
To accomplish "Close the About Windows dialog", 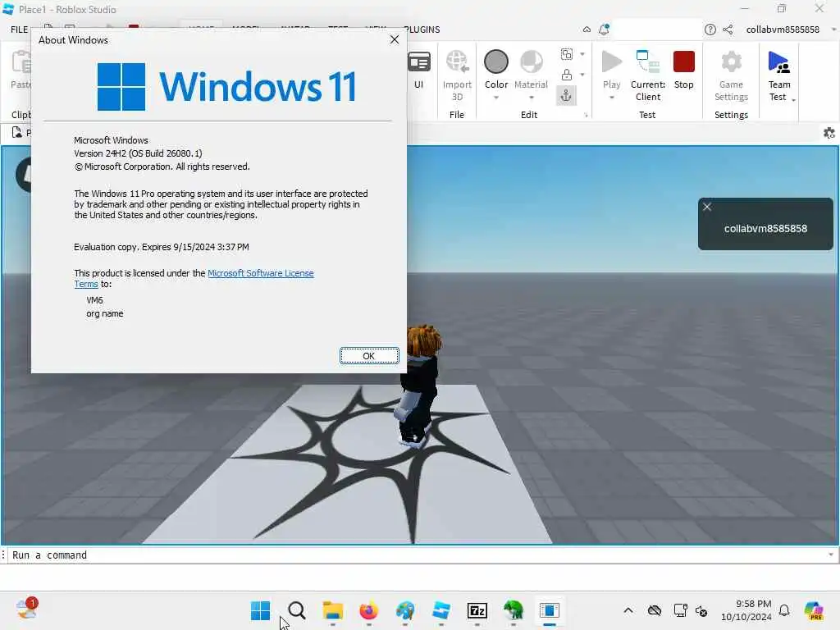I will (x=395, y=39).
